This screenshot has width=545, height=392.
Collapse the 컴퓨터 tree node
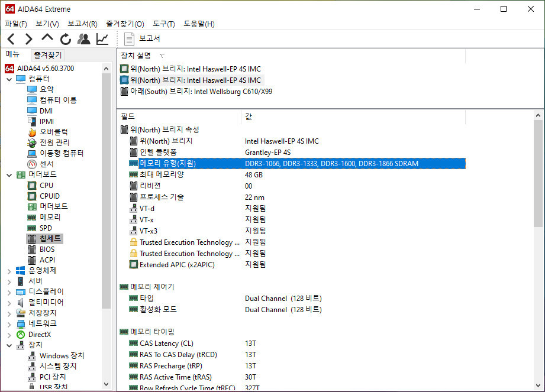pos(9,79)
